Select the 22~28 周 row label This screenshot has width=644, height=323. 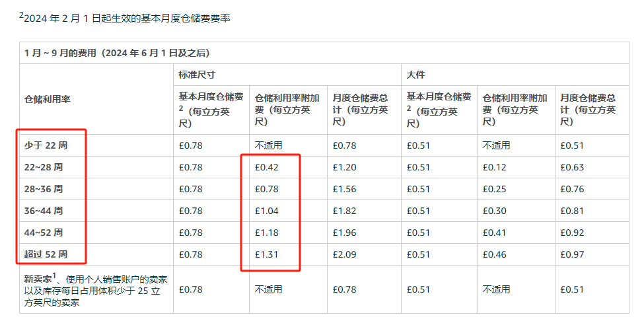tap(44, 167)
